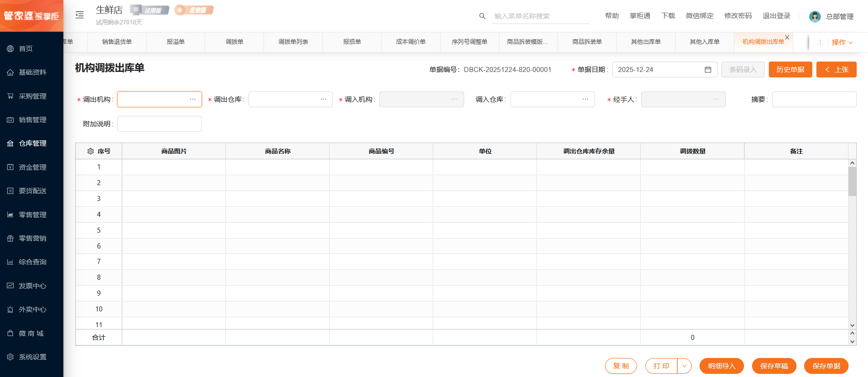Open the 总部管理 user avatar
The width and height of the screenshot is (868, 377).
[x=815, y=16]
